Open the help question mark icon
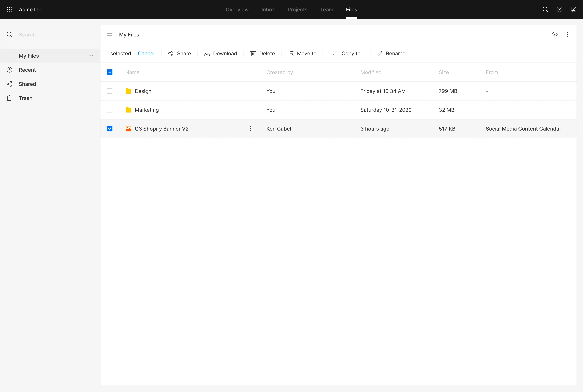The height and width of the screenshot is (392, 583). tap(559, 10)
